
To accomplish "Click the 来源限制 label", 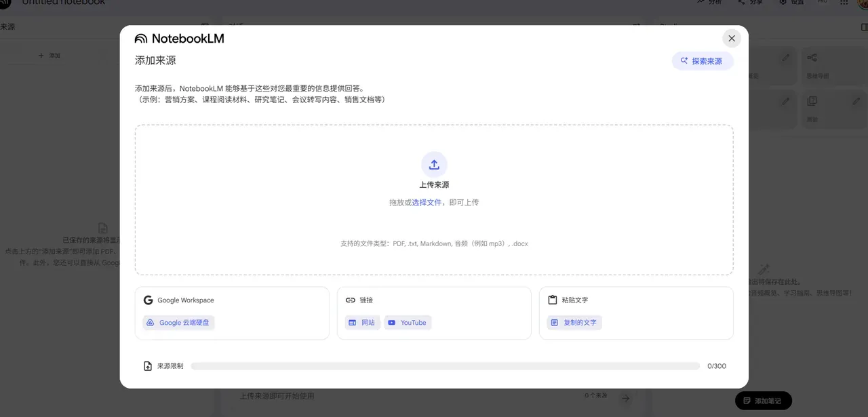I will pos(170,366).
